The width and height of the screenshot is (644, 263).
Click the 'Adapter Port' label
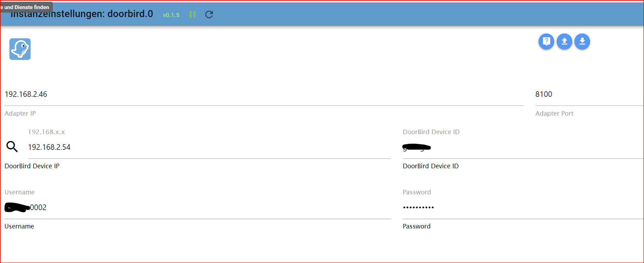554,114
